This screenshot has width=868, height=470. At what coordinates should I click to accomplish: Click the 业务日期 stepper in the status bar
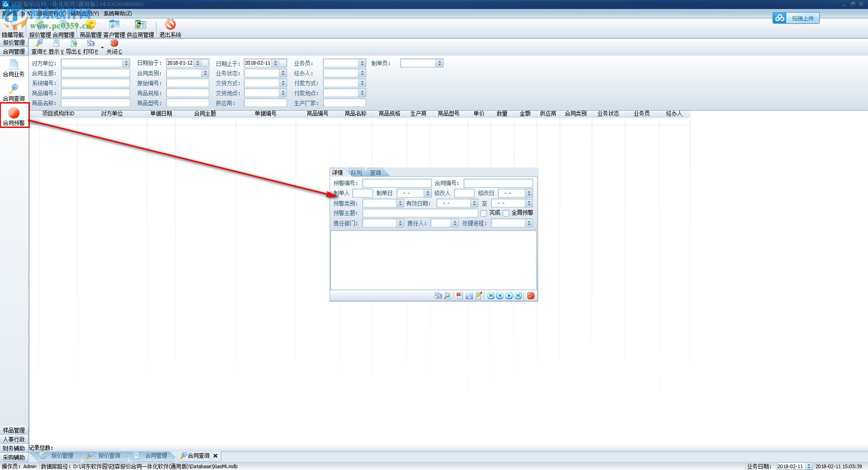point(809,466)
